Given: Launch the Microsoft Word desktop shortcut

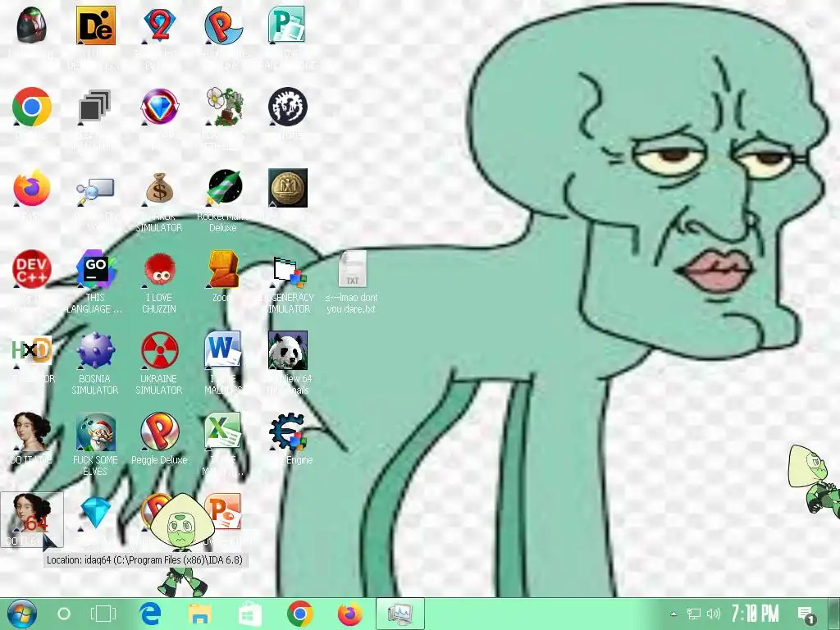Looking at the screenshot, I should pyautogui.click(x=223, y=350).
